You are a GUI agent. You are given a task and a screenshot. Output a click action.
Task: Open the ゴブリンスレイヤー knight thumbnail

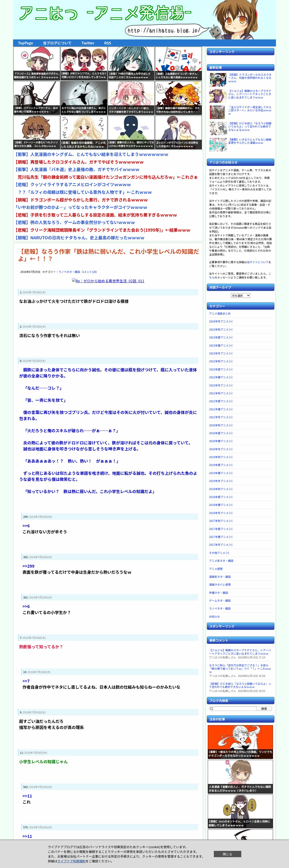pyautogui.click(x=37, y=98)
